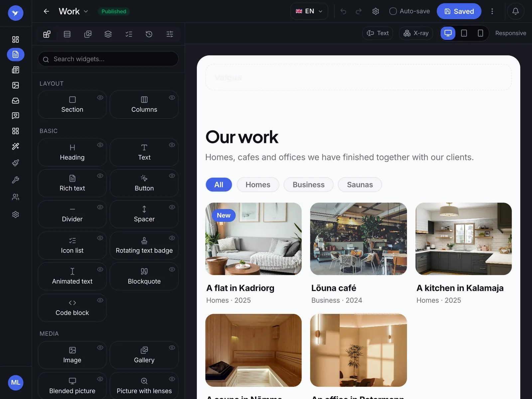The height and width of the screenshot is (399, 532).
Task: Open the Work page title dropdown
Action: 73,11
